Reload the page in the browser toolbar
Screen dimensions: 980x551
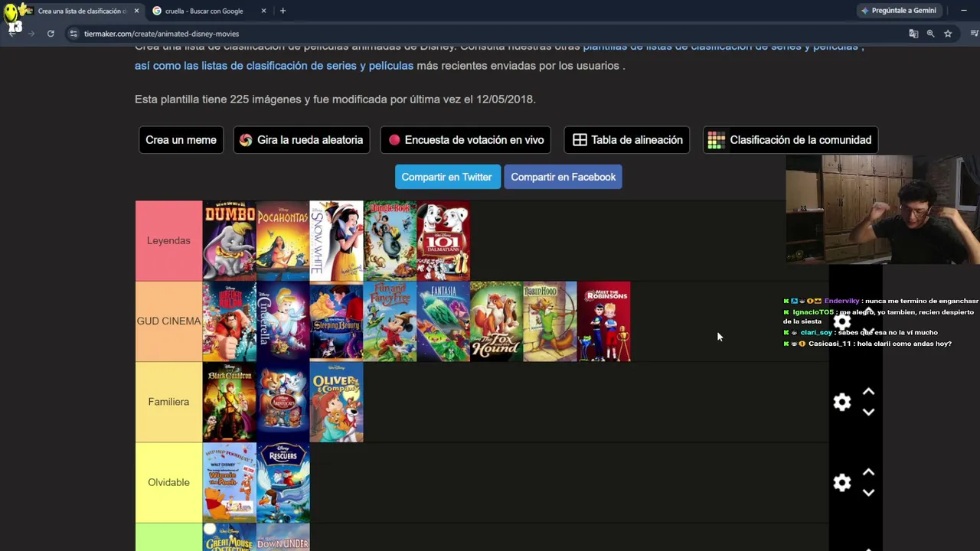pos(51,34)
